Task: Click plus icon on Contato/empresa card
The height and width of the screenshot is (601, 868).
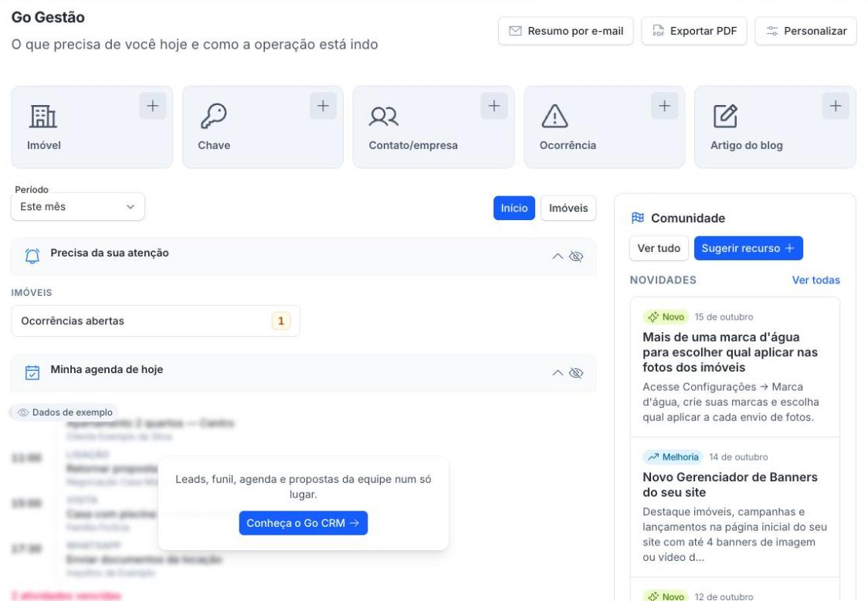Action: click(x=494, y=106)
